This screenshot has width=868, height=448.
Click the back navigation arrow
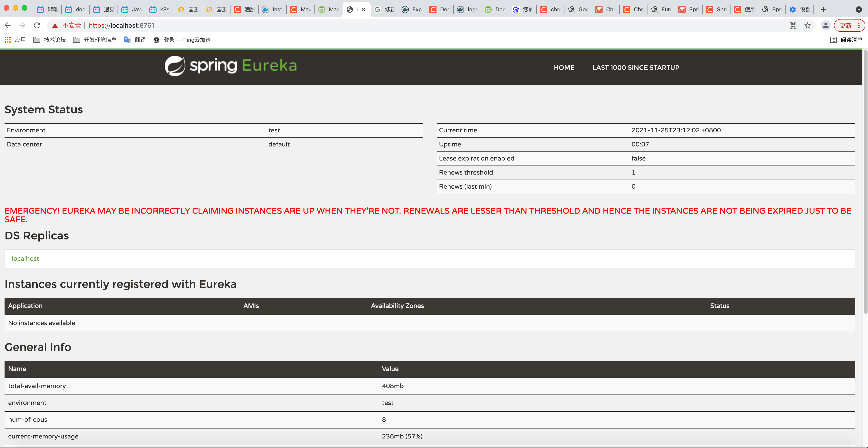(x=7, y=25)
